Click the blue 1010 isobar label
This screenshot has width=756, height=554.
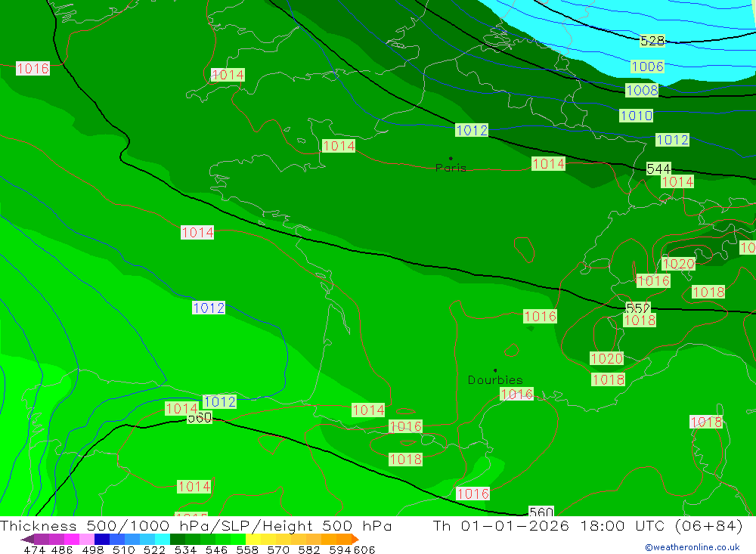[x=637, y=116]
